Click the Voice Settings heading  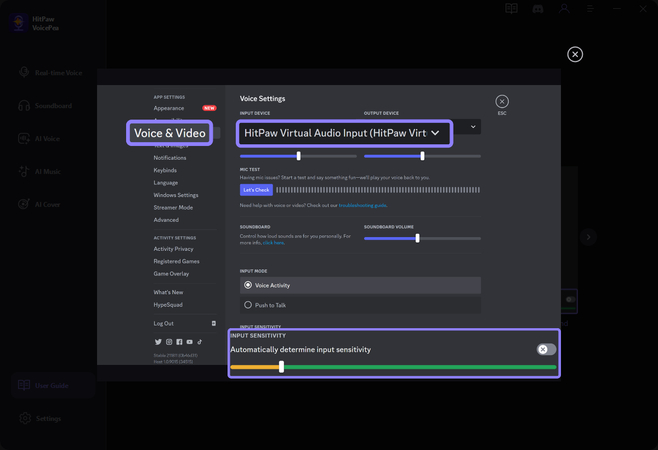coord(262,99)
